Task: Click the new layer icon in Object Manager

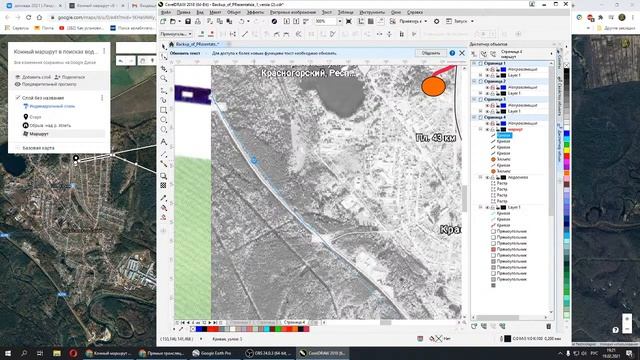Action: pos(474,326)
